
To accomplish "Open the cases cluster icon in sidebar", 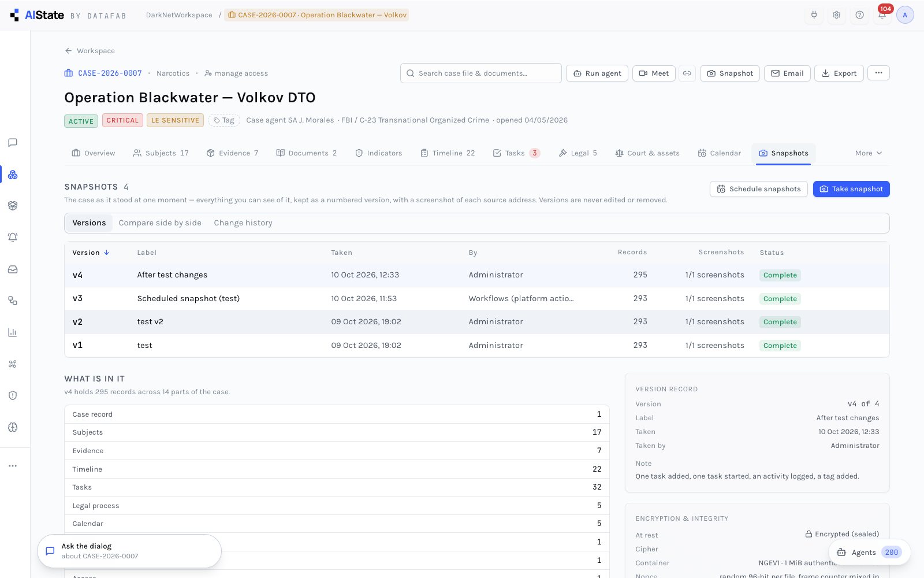I will [13, 175].
